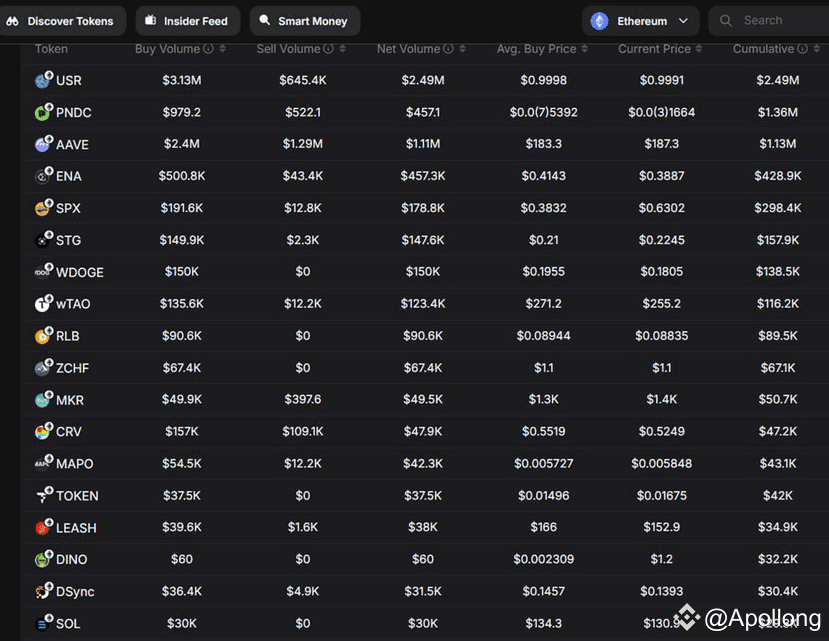Select RLB avg buy price $0.08944
The width and height of the screenshot is (829, 641).
point(544,336)
